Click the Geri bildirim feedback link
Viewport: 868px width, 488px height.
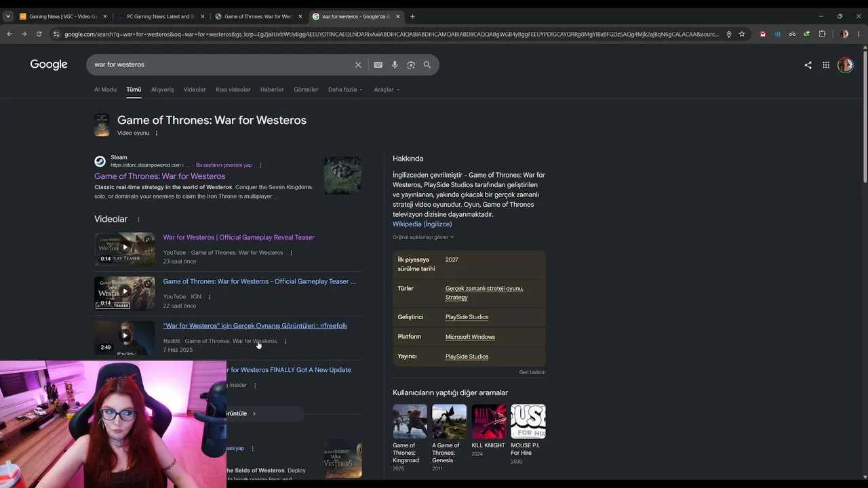(x=532, y=372)
